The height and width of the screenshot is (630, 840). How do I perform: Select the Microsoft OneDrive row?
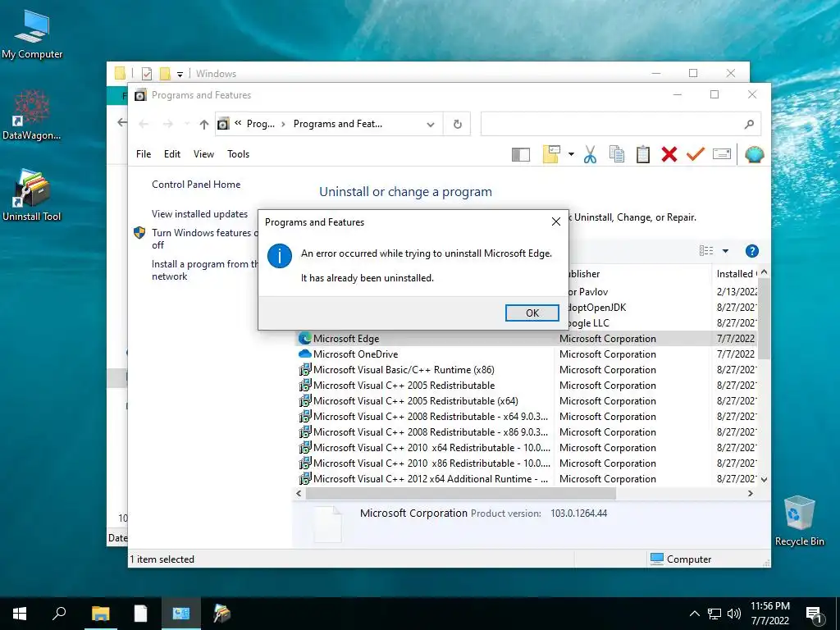527,354
